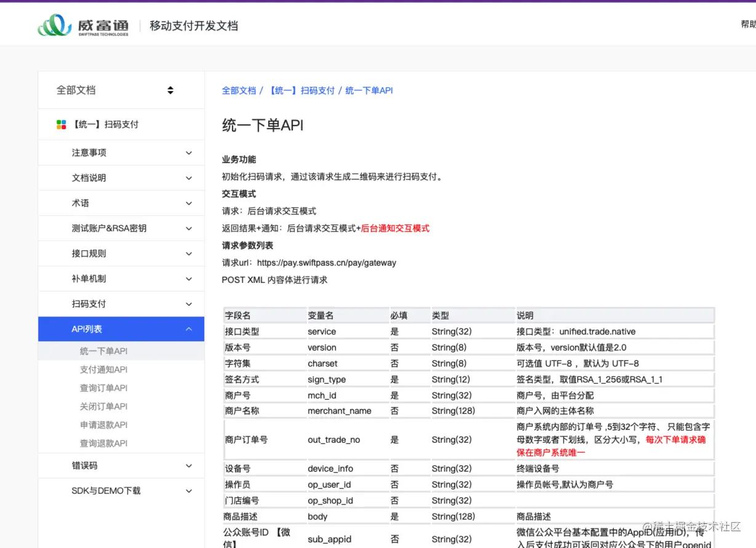This screenshot has width=756, height=548.
Task: Click the 说明 table column header
Action: click(x=615, y=316)
